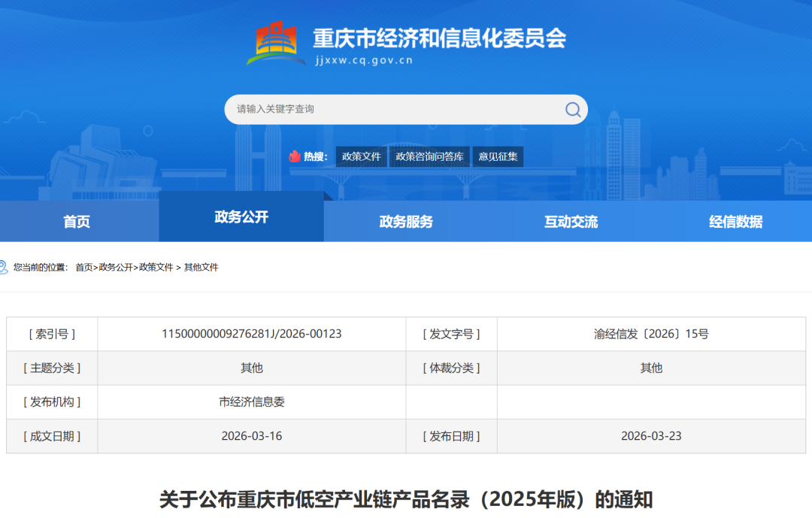Screen dimensions: 812x518
Task: Select the 政务公开 navigation tab
Action: (241, 217)
